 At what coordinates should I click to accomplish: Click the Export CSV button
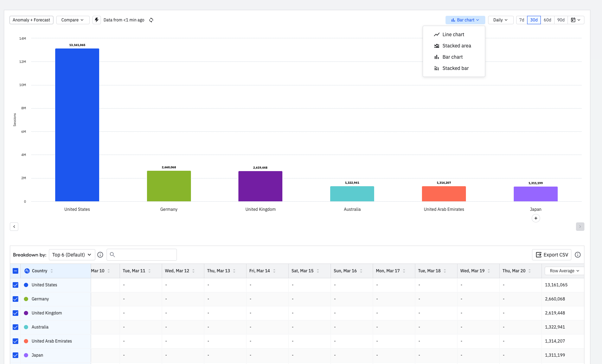click(551, 255)
